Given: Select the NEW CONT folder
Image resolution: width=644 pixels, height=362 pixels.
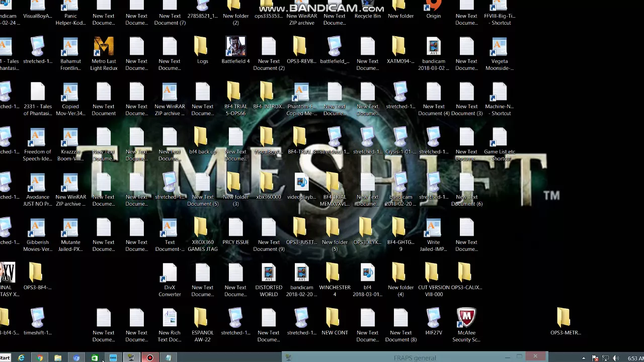Looking at the screenshot, I should click(x=335, y=322).
